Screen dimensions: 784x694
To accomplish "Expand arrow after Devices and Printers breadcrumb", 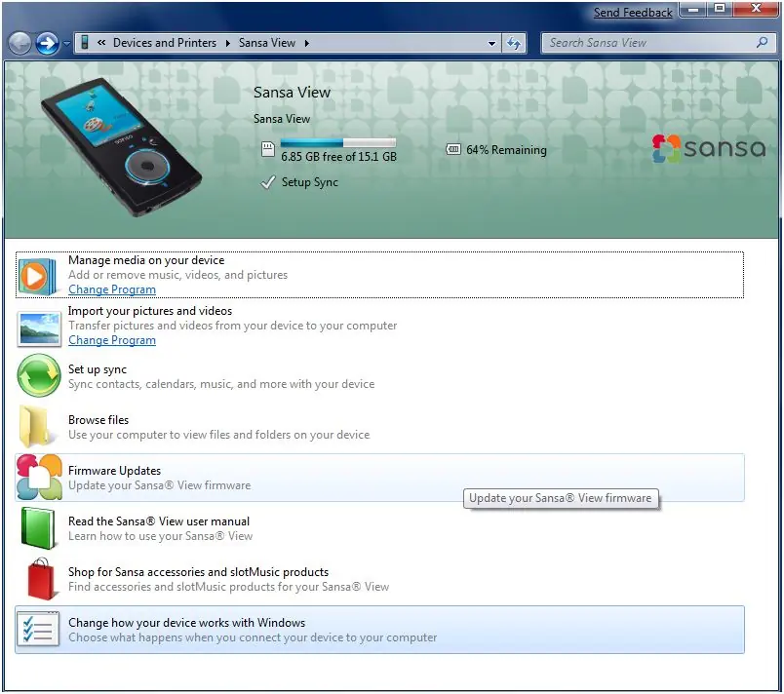I will click(228, 43).
